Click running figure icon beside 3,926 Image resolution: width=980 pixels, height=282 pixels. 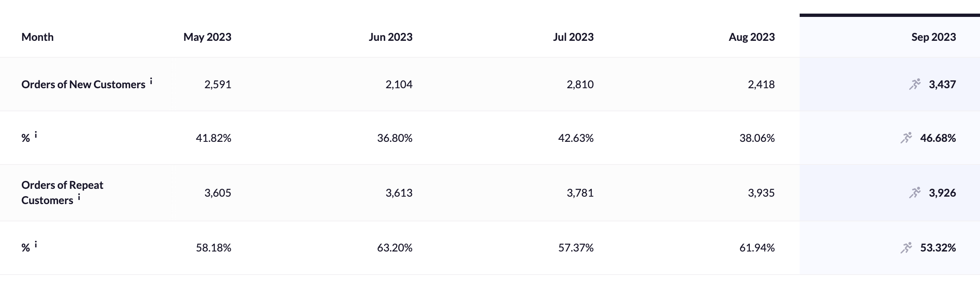click(x=915, y=193)
